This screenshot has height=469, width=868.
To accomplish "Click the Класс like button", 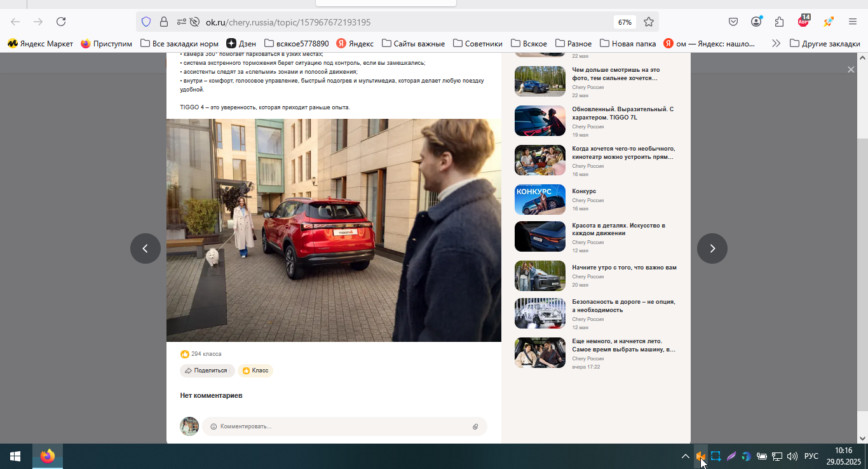I will click(255, 370).
